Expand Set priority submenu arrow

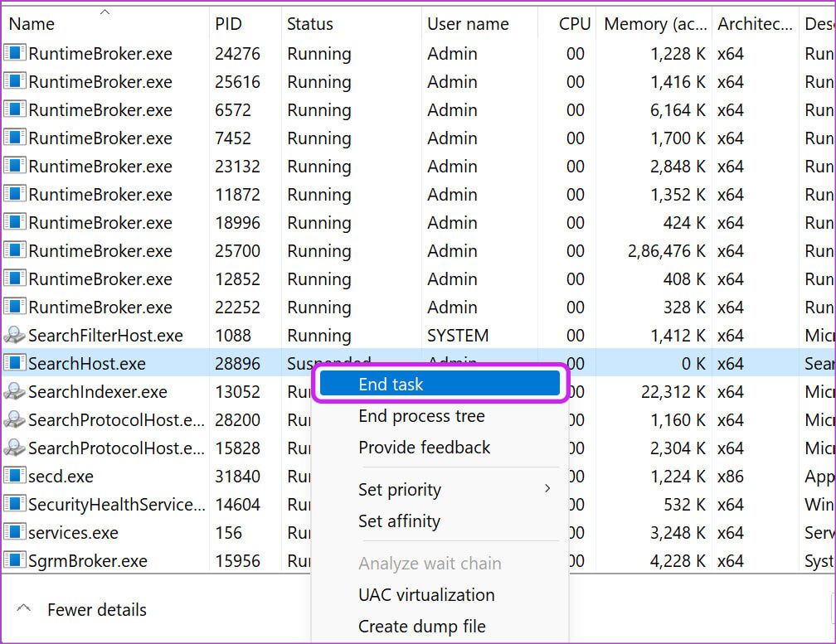(x=547, y=488)
